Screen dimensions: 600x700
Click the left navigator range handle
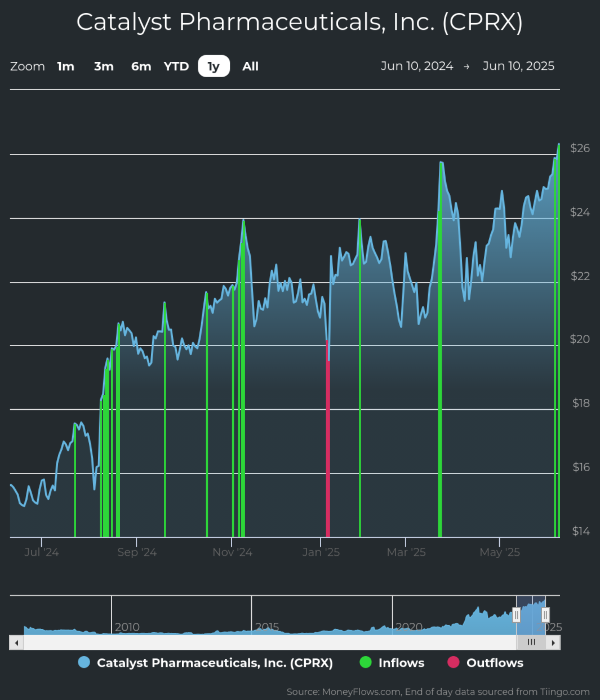coord(517,615)
